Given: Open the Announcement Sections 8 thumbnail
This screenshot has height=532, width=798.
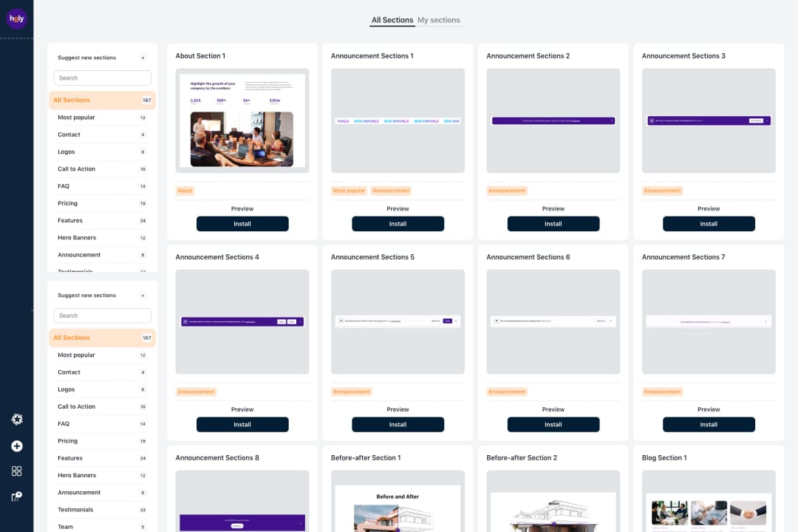Looking at the screenshot, I should (242, 501).
